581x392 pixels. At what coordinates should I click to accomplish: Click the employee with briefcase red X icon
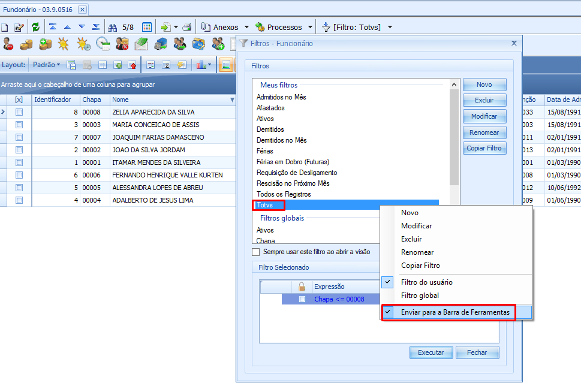pos(122,44)
